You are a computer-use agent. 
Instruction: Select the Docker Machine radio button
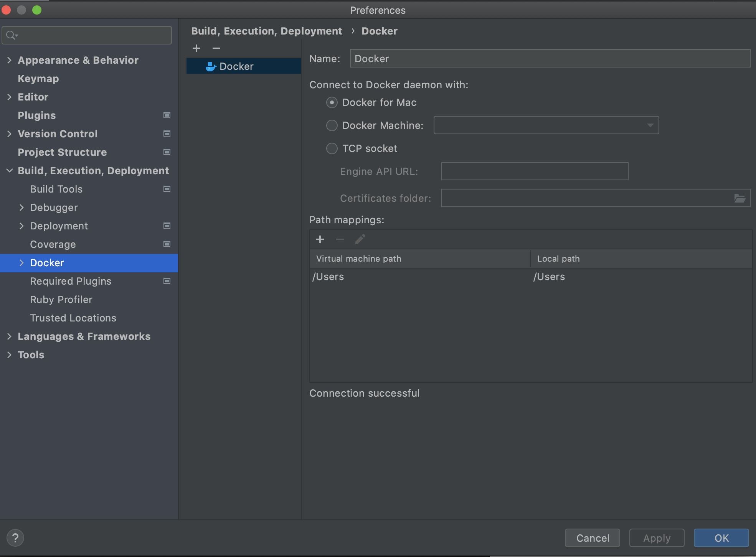click(x=332, y=125)
